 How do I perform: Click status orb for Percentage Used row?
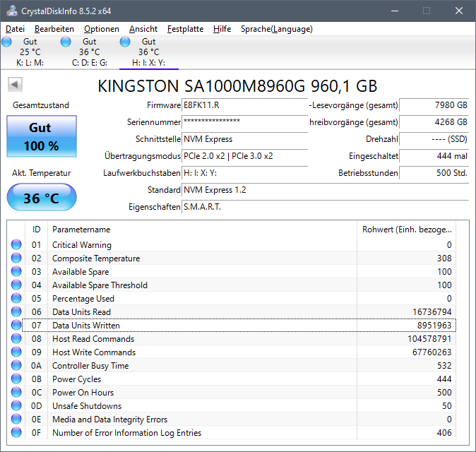16,299
